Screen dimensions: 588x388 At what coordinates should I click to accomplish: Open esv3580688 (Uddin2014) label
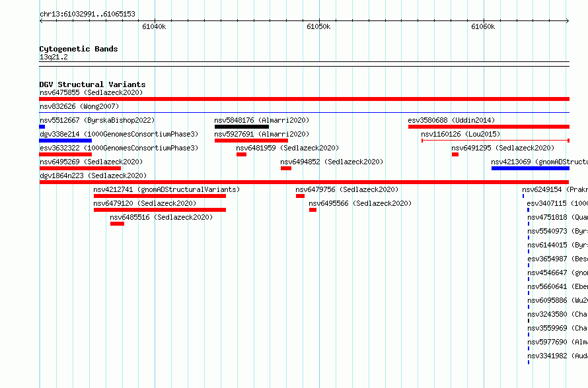coord(451,120)
